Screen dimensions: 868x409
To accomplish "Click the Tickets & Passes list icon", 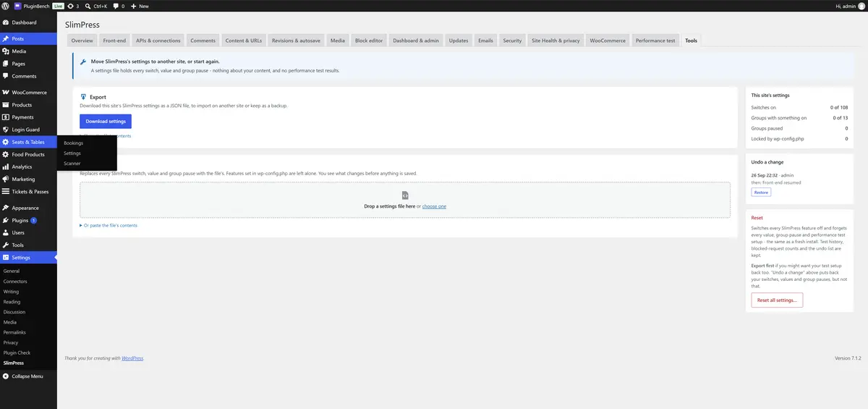I will point(6,191).
